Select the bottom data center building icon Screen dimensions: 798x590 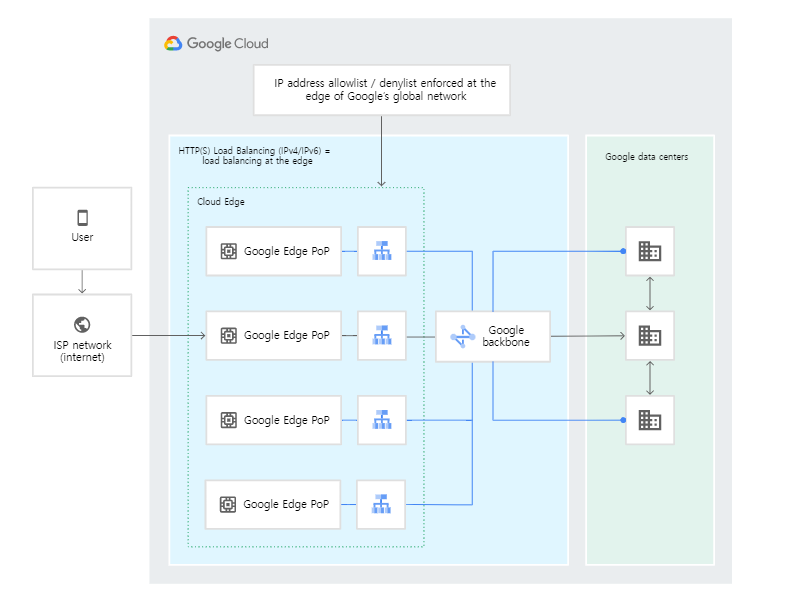(650, 420)
